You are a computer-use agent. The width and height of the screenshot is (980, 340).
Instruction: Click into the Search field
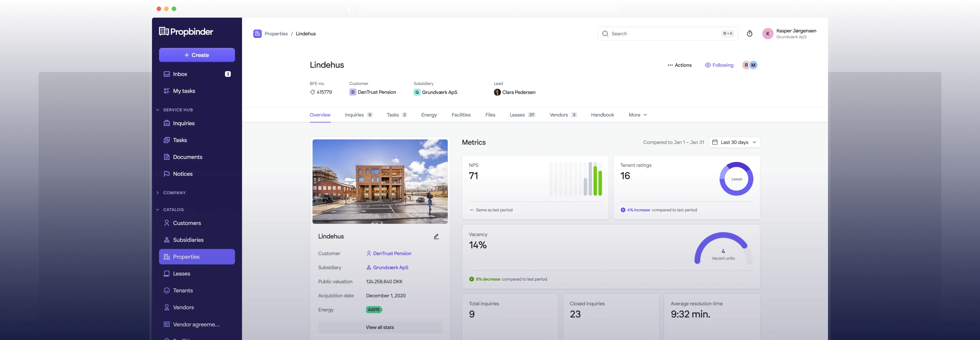pos(662,34)
